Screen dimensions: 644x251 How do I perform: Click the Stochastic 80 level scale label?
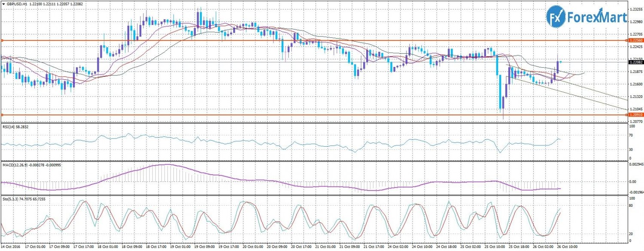pyautogui.click(x=632, y=206)
